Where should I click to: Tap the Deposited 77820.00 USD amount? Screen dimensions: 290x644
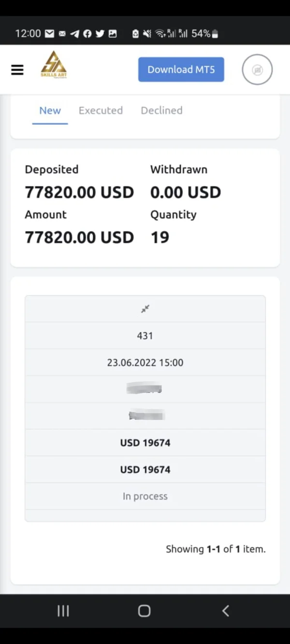pos(79,192)
